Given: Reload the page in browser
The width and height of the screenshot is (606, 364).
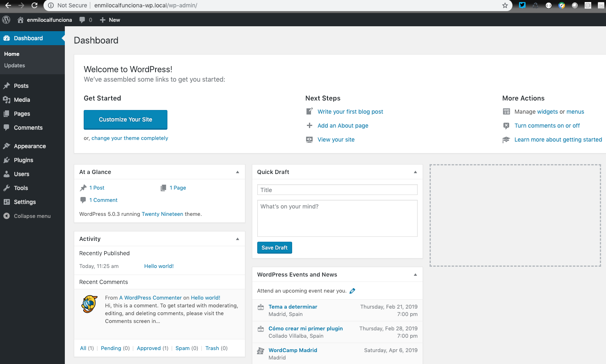Looking at the screenshot, I should (34, 5).
